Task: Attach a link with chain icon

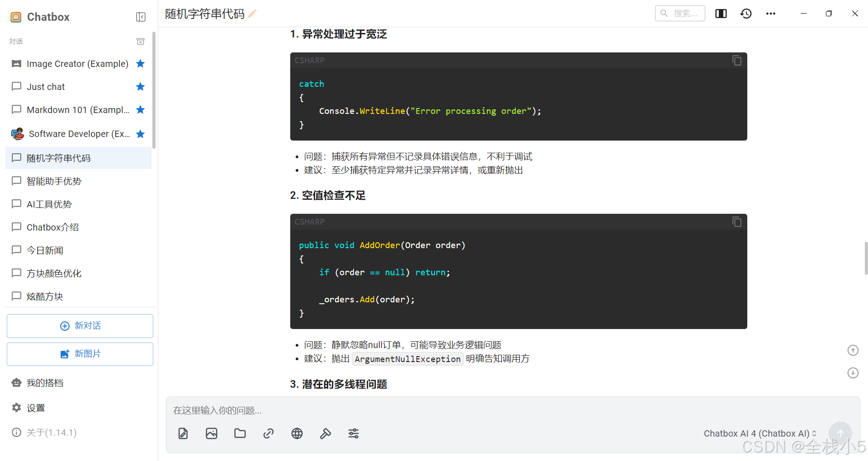Action: [269, 433]
